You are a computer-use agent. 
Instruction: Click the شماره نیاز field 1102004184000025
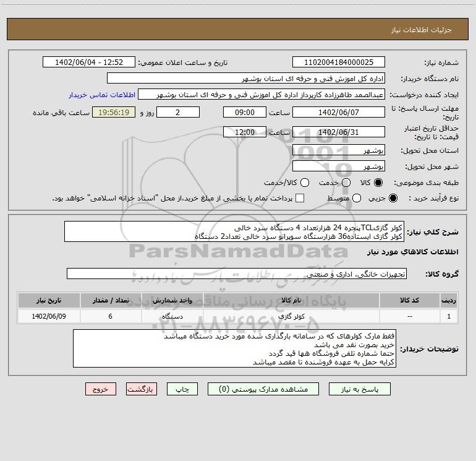pyautogui.click(x=339, y=62)
